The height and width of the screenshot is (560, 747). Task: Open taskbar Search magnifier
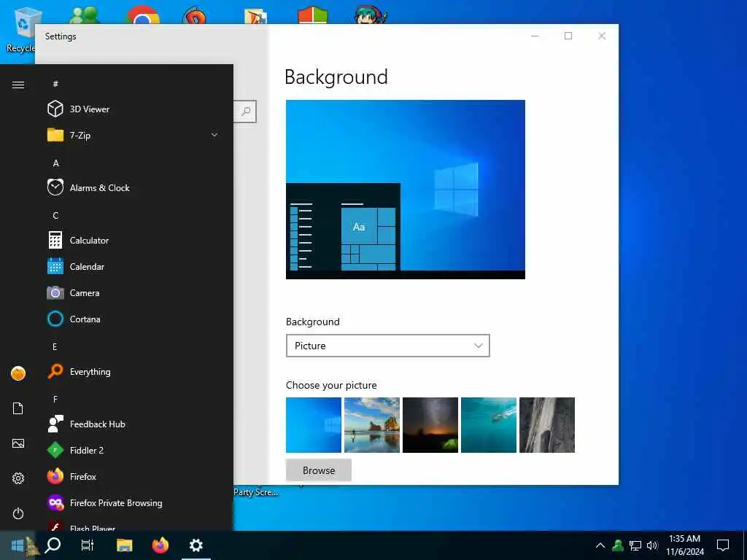click(x=53, y=545)
